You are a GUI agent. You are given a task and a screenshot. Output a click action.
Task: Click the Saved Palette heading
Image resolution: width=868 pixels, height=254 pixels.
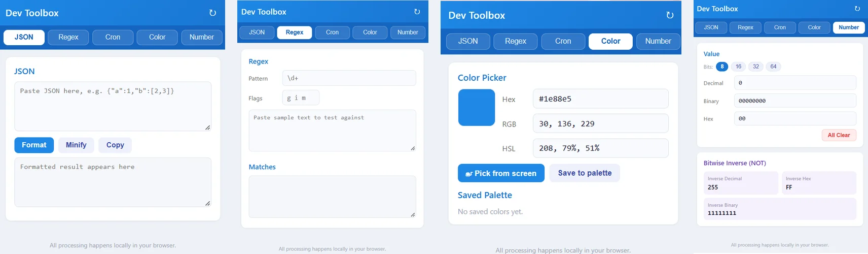click(x=485, y=195)
